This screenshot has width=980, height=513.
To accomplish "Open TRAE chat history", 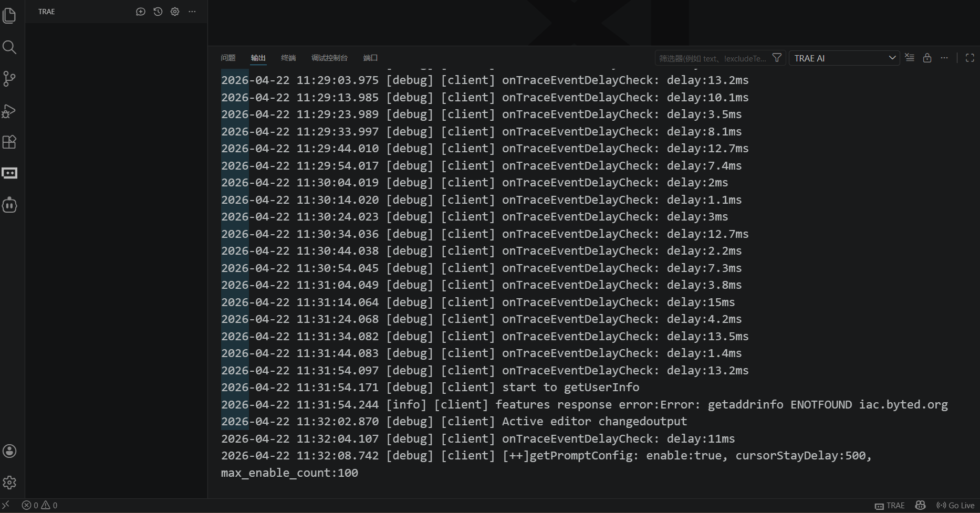I will (x=158, y=12).
